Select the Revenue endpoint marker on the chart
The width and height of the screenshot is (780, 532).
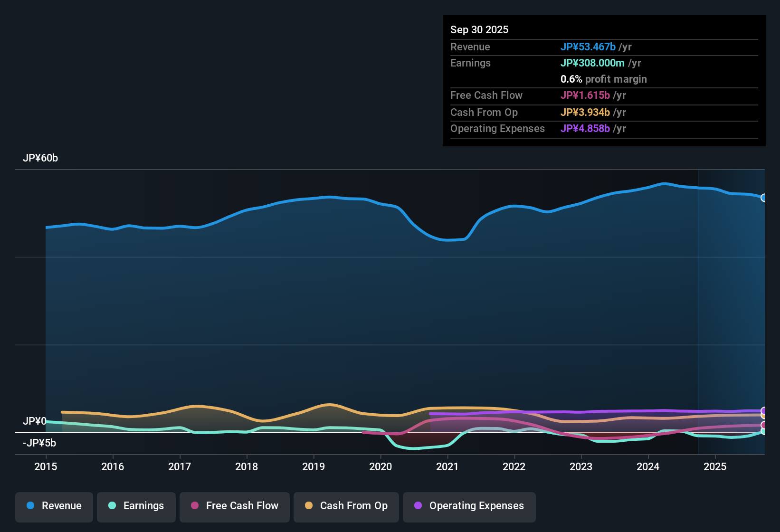coord(763,198)
